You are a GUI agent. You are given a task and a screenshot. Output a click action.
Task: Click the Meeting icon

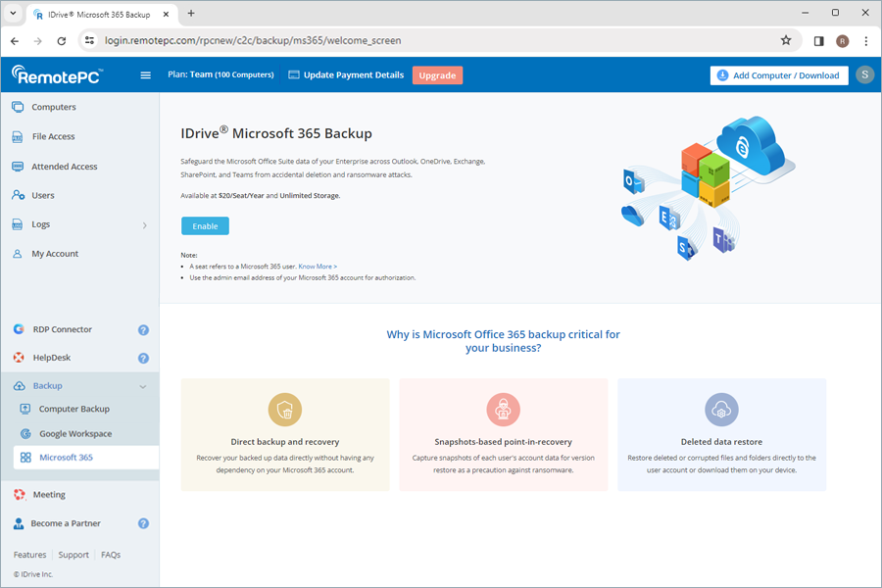20,495
